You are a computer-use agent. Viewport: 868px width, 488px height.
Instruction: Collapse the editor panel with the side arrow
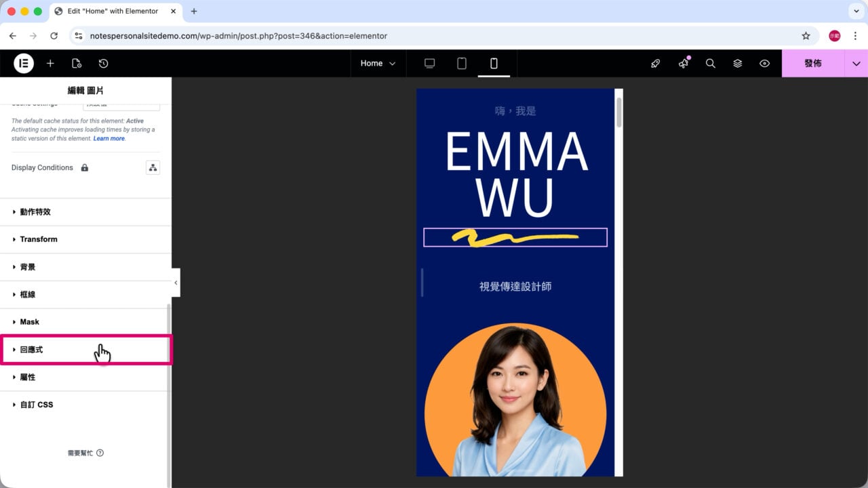click(x=176, y=283)
